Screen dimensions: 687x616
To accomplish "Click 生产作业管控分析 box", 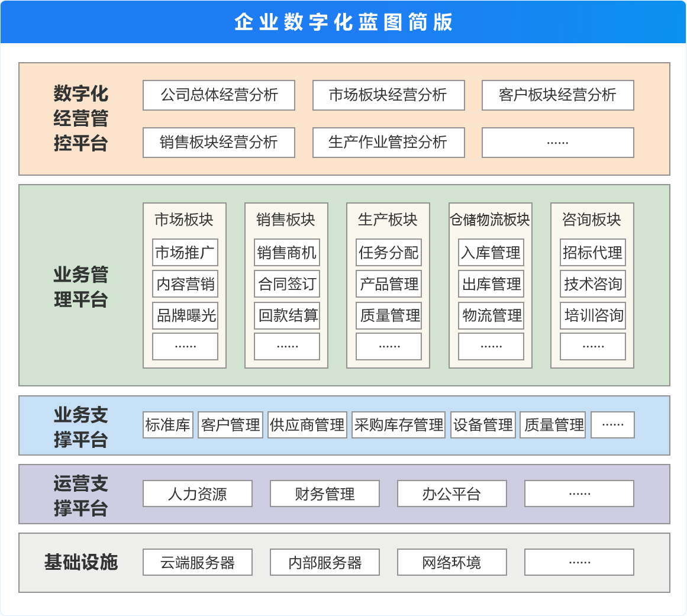I will tap(388, 143).
